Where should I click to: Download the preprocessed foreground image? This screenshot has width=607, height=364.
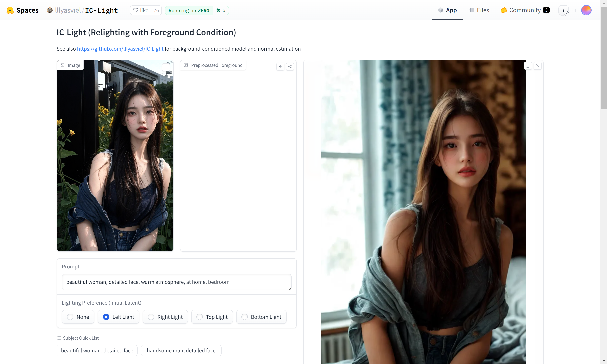pos(280,66)
